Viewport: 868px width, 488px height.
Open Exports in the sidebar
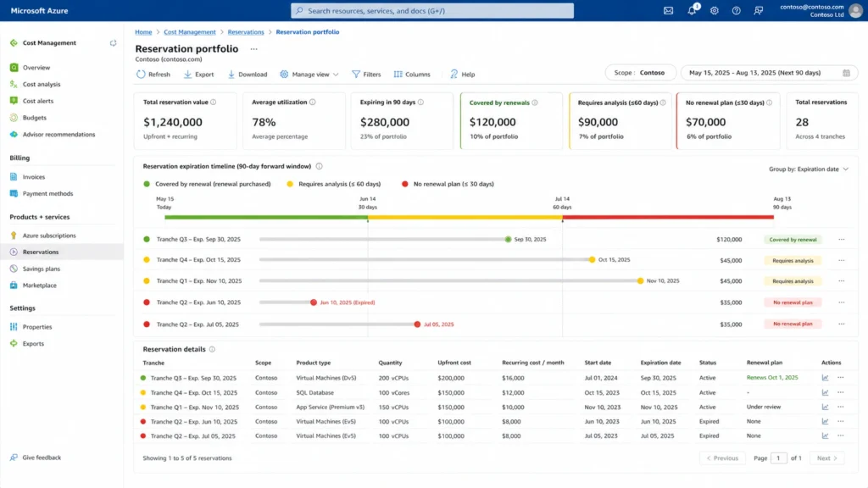tap(33, 344)
